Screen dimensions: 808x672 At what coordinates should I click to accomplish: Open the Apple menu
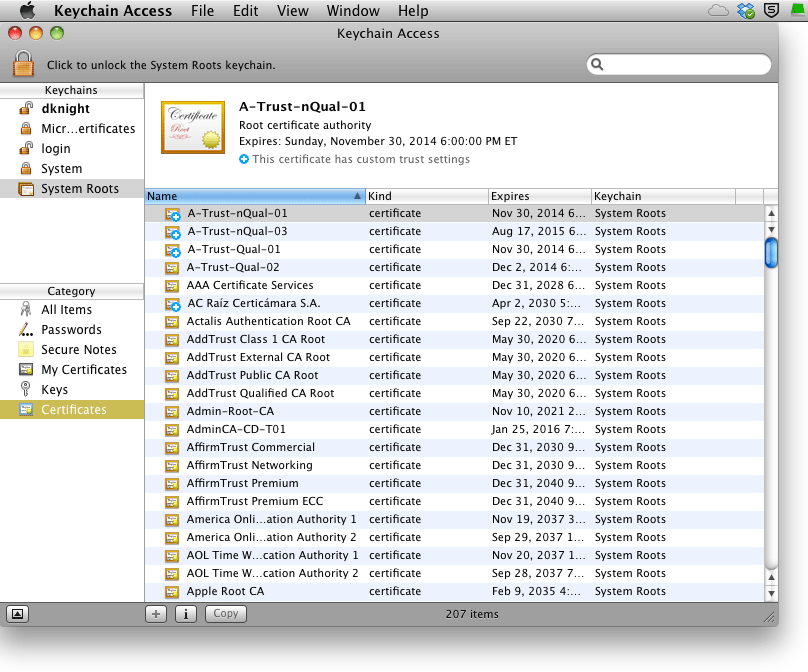28,10
